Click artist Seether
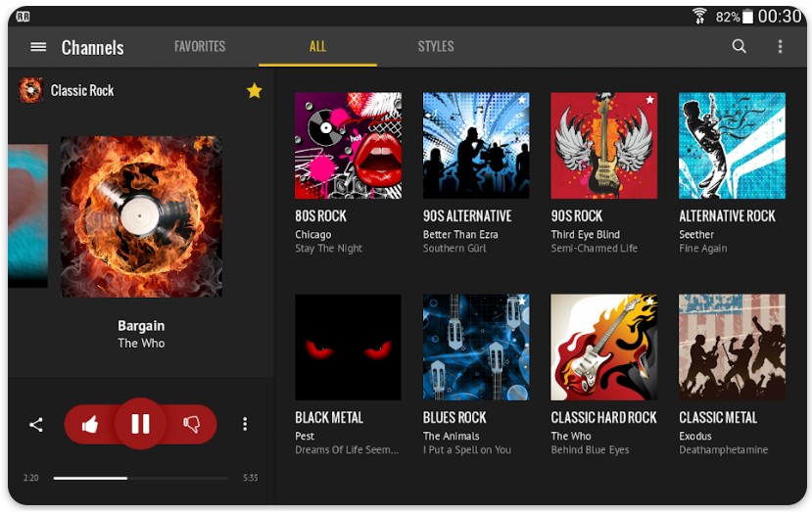The image size is (812, 513). (696, 235)
